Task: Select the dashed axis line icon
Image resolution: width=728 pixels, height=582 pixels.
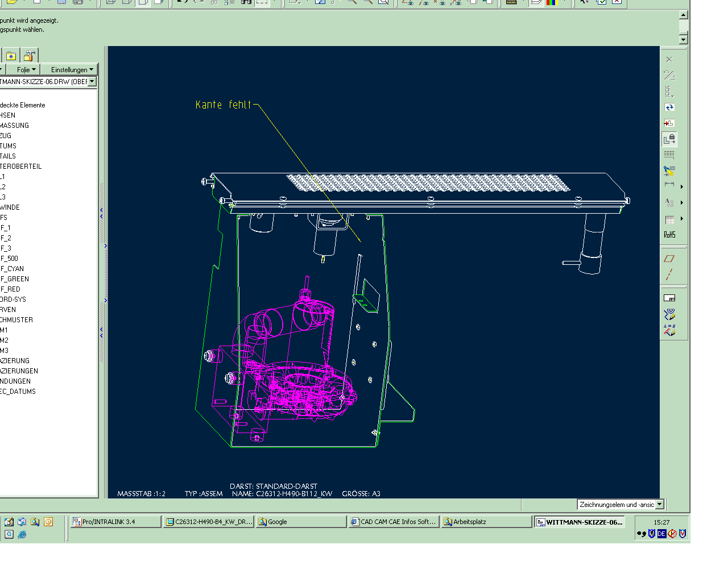Action: pos(669,275)
